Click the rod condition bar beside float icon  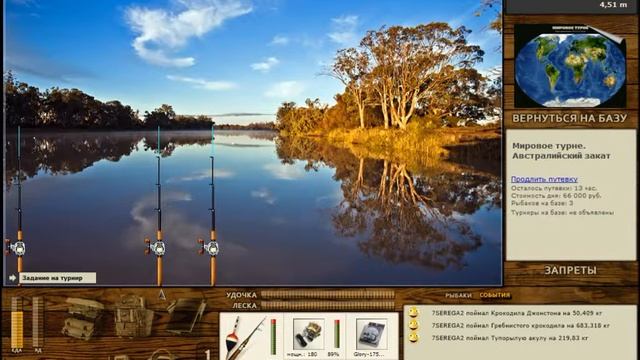point(273,337)
